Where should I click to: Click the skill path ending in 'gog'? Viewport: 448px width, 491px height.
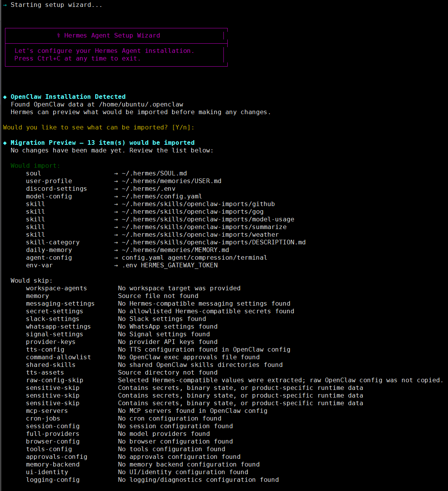coord(193,211)
